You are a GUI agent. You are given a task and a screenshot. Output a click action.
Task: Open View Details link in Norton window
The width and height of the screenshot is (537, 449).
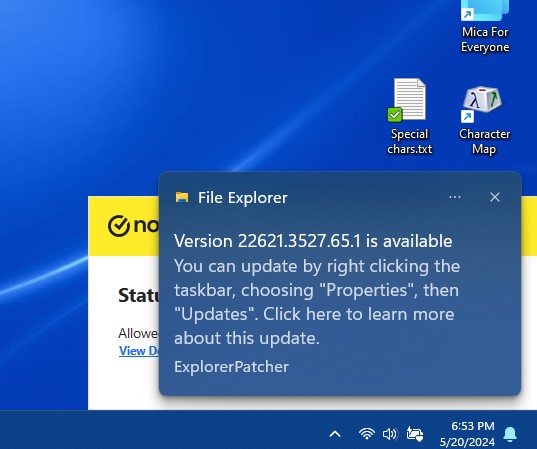click(138, 351)
